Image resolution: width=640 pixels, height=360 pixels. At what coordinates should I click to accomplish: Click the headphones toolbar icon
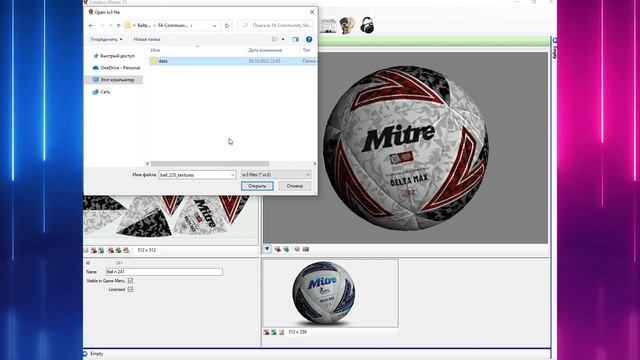(x=367, y=25)
